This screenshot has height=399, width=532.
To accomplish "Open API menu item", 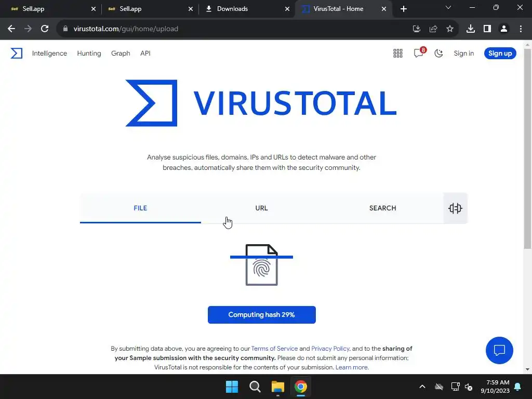I will pos(145,54).
